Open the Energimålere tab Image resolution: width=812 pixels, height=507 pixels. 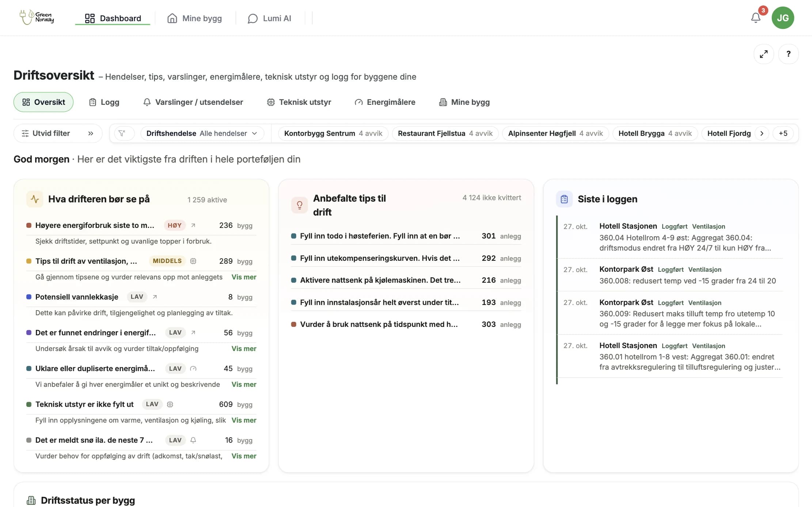coord(385,102)
